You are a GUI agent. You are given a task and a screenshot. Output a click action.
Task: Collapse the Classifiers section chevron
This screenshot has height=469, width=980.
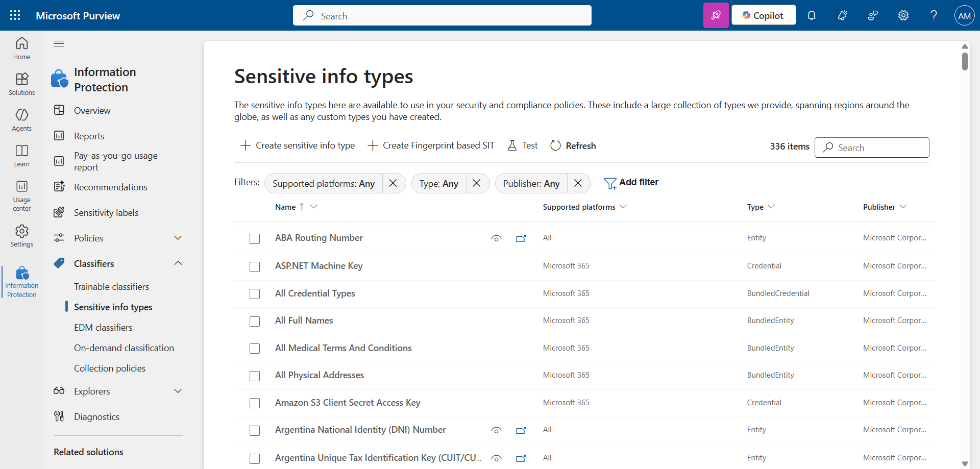[x=178, y=263]
